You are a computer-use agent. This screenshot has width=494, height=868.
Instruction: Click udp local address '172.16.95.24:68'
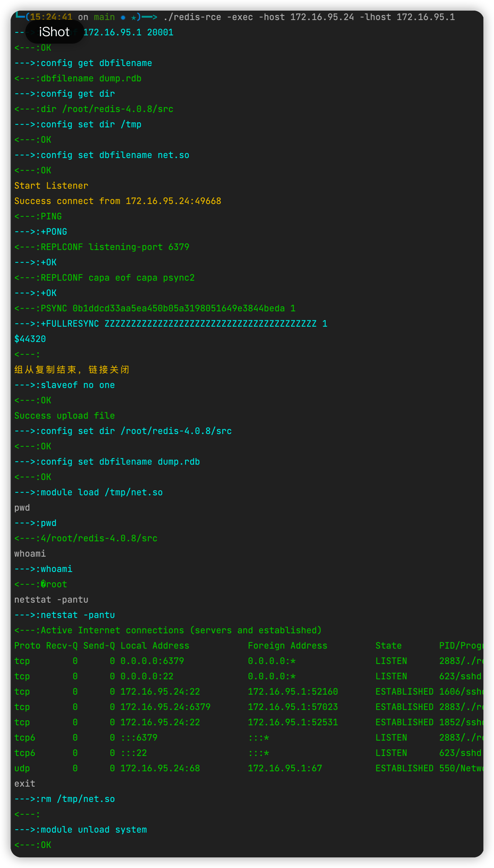pyautogui.click(x=160, y=768)
